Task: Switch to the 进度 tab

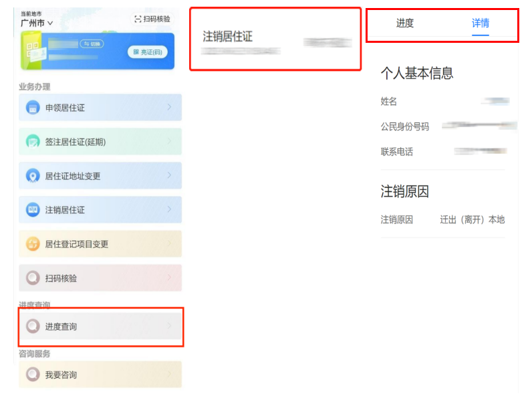Action: [x=404, y=23]
